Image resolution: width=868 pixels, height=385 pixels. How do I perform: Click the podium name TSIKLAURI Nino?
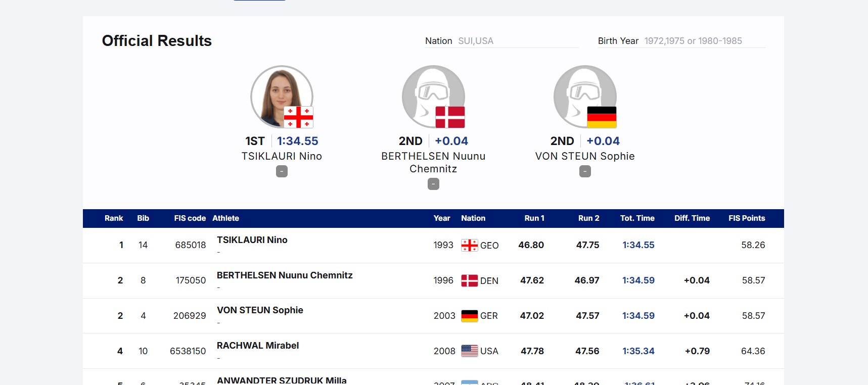[x=282, y=156]
